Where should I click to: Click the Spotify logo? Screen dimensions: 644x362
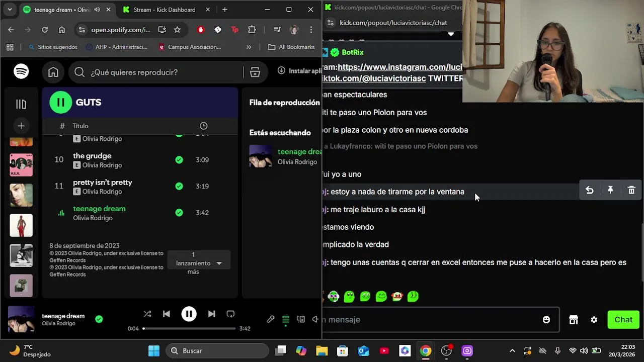point(21,71)
